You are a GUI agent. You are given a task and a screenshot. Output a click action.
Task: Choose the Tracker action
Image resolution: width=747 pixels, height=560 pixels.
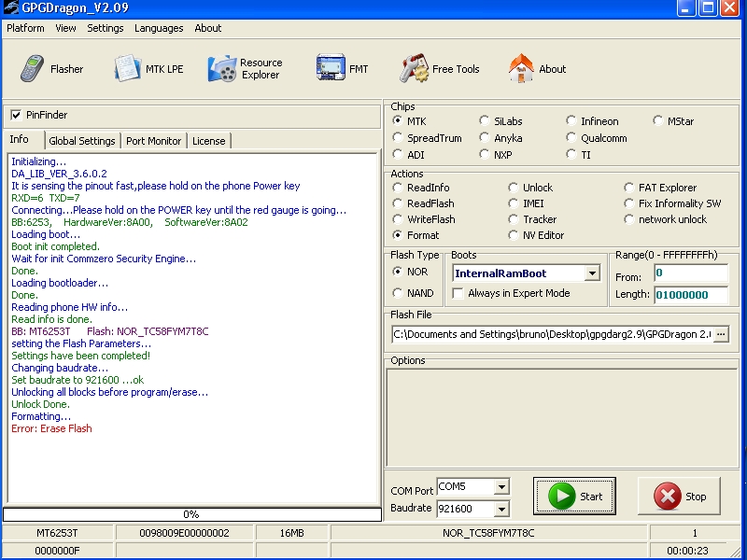point(513,219)
